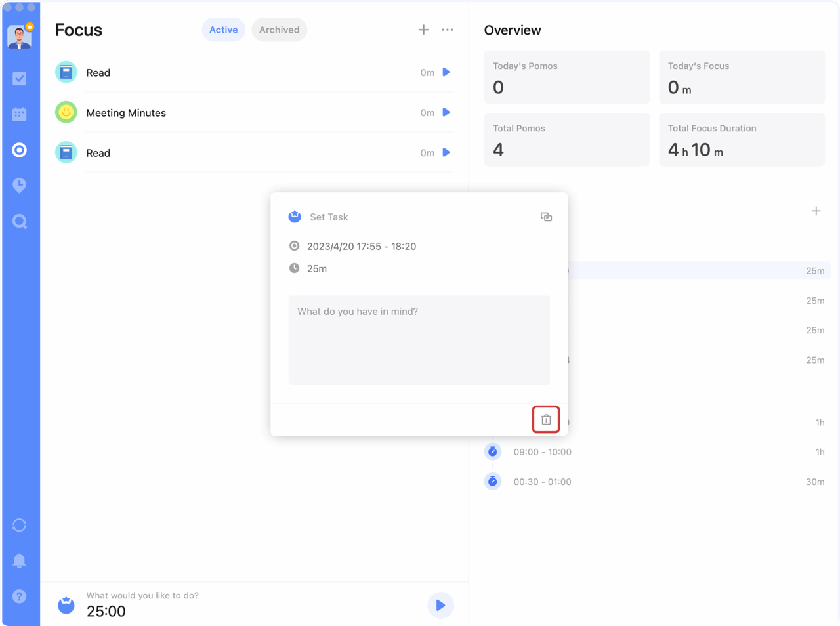Click the Sync icon in sidebar
The width and height of the screenshot is (840, 626).
(20, 525)
